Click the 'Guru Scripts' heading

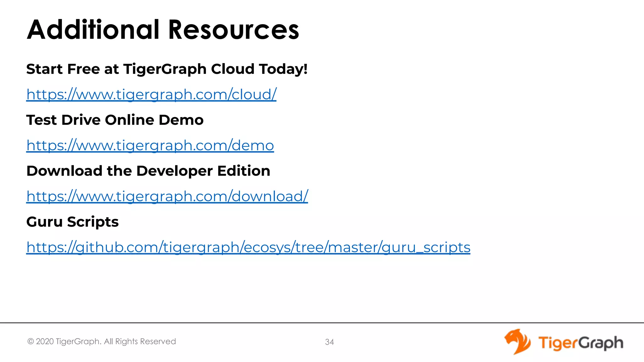[x=72, y=222]
